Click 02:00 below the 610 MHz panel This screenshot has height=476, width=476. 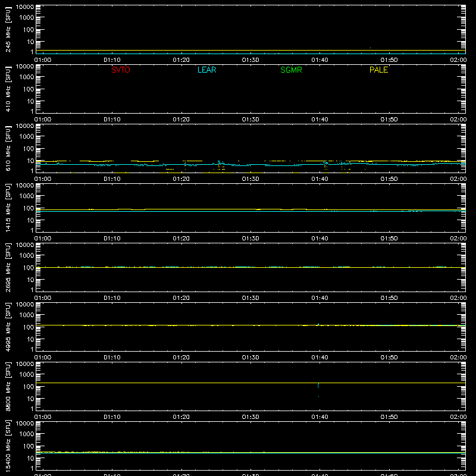pyautogui.click(x=458, y=179)
